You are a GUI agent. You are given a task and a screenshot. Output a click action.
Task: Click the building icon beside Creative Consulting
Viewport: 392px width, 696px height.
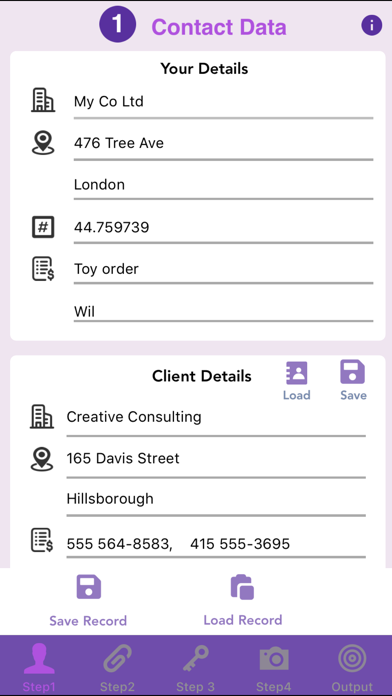(42, 416)
